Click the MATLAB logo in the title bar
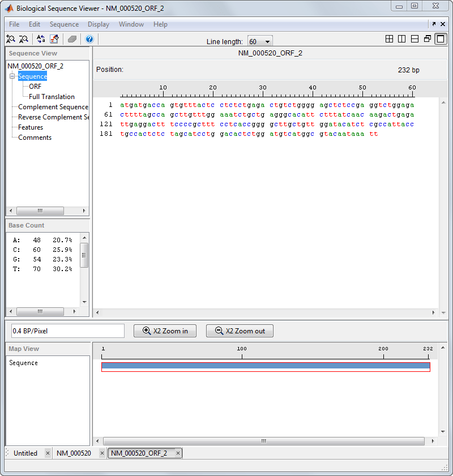This screenshot has width=453, height=476. click(10, 8)
